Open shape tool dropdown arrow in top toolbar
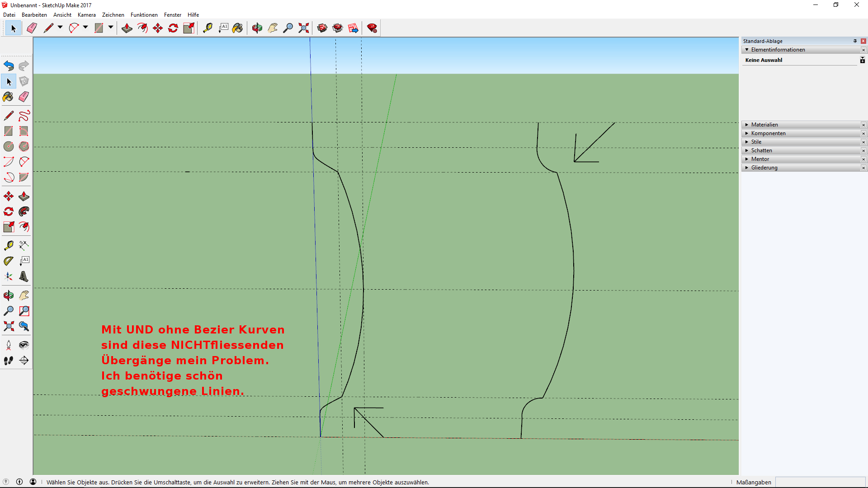 110,28
